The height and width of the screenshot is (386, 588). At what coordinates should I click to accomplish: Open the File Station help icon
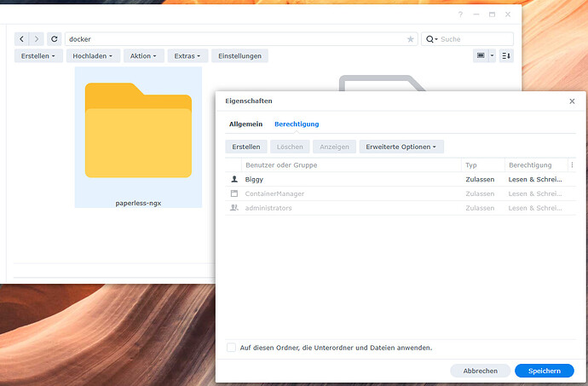461,15
